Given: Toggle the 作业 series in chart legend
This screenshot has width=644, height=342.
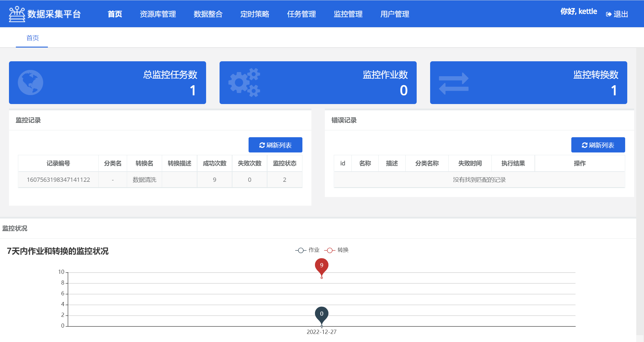Looking at the screenshot, I should point(307,250).
